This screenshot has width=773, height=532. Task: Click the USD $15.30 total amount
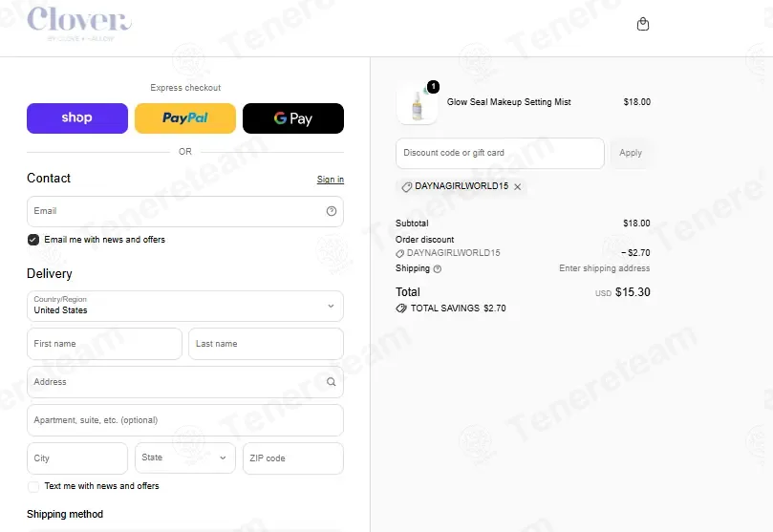pyautogui.click(x=623, y=292)
